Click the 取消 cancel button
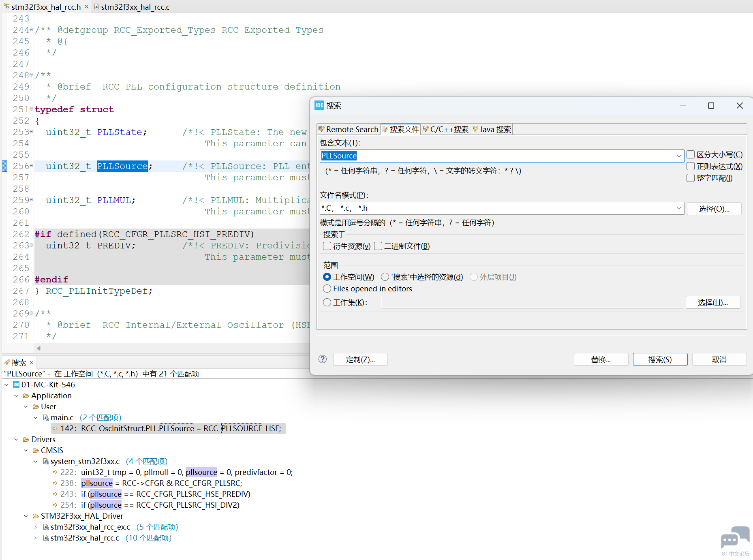Screen dimensions: 753x560 (719, 359)
